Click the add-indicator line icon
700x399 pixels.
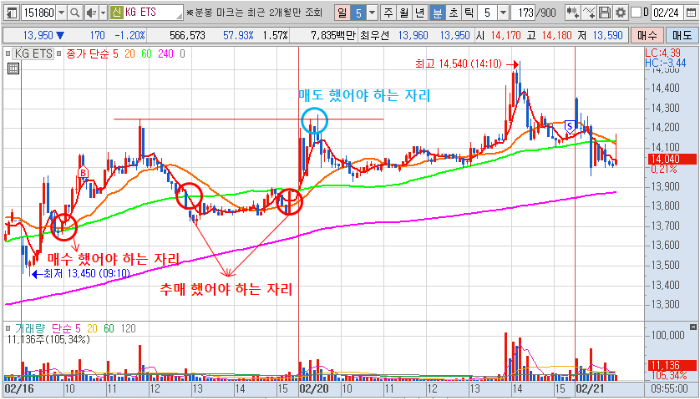coord(589,12)
